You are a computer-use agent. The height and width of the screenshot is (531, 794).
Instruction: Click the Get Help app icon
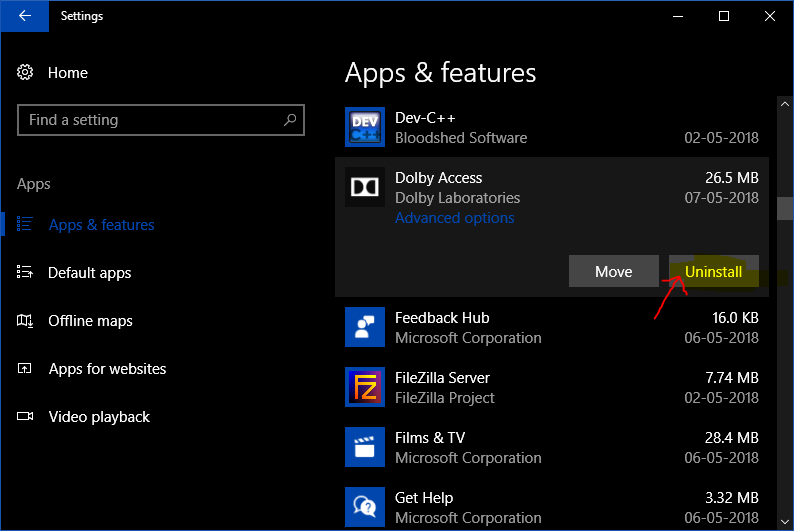(365, 507)
